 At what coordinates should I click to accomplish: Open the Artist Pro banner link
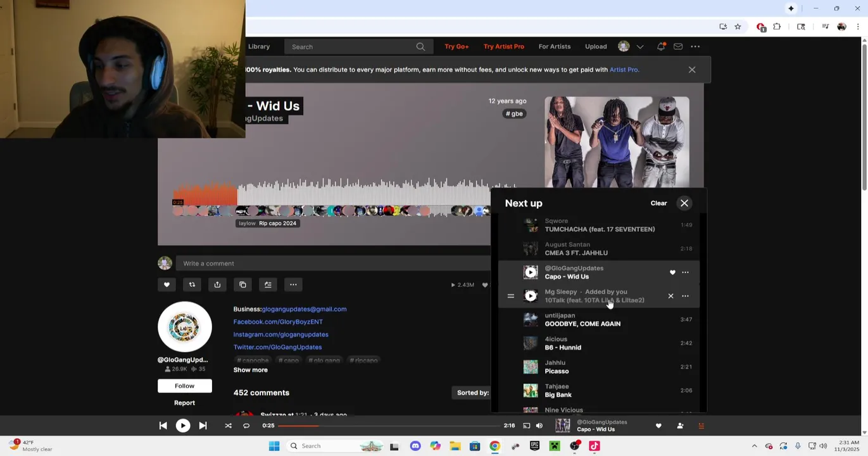(624, 70)
